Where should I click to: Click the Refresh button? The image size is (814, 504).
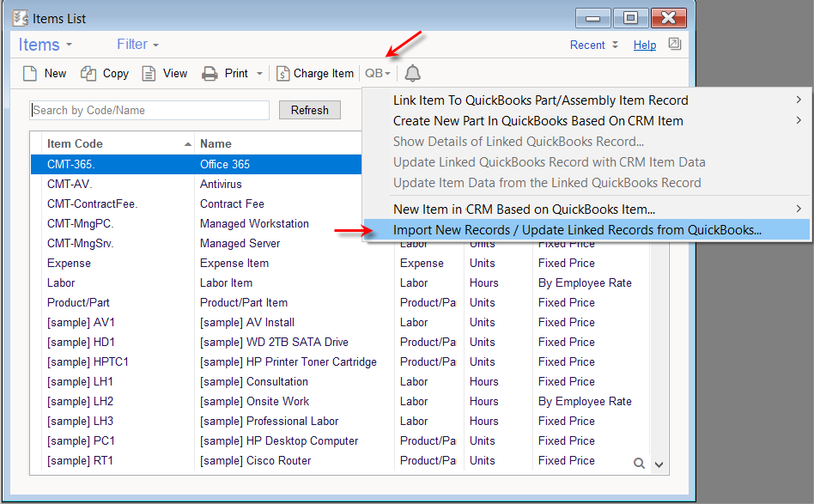(x=309, y=110)
